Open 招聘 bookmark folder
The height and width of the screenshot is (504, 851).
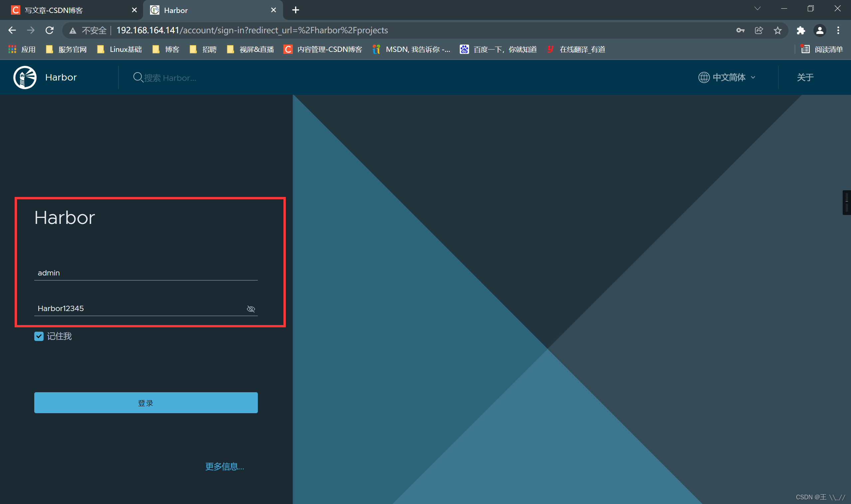click(203, 50)
